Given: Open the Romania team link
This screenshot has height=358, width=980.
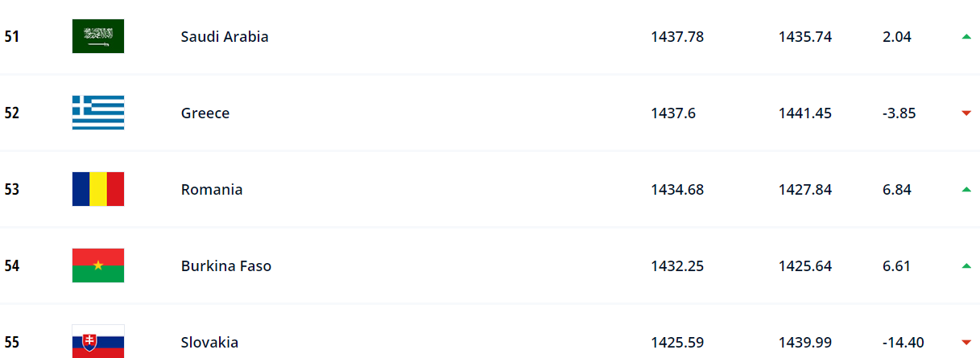Looking at the screenshot, I should pos(212,189).
